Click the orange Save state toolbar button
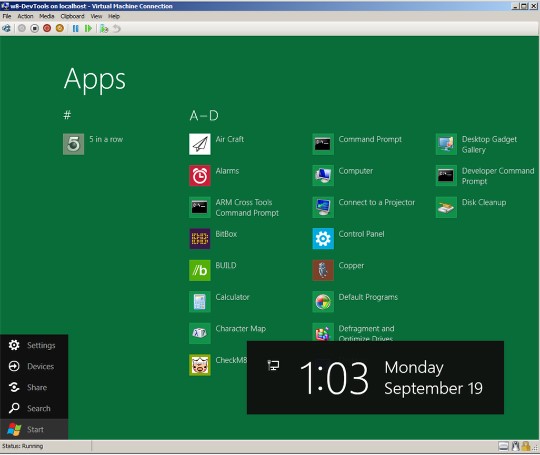The height and width of the screenshot is (455, 540). point(60,29)
